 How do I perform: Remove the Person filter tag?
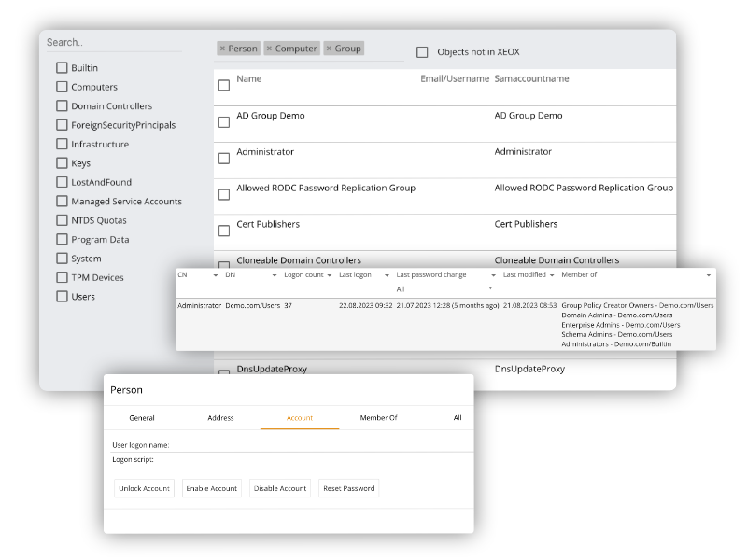click(x=222, y=49)
